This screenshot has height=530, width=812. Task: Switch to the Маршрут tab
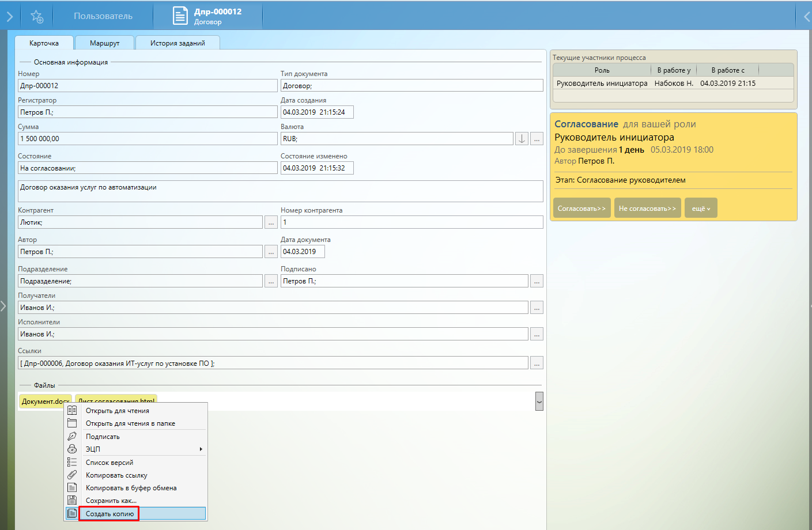coord(104,43)
